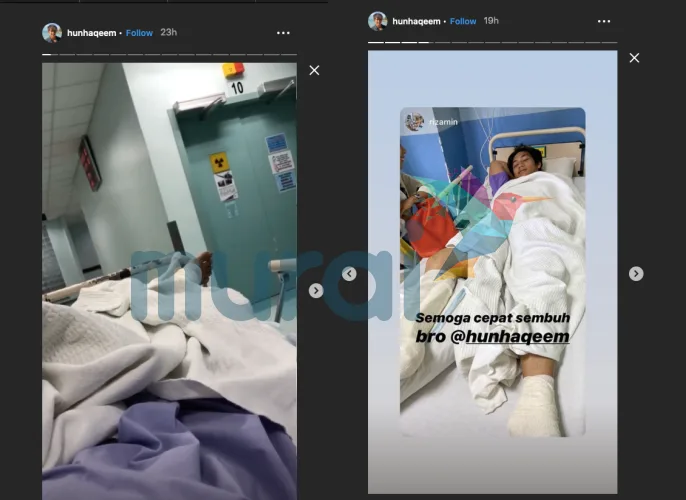Open more options on the 19h story

[x=604, y=21]
